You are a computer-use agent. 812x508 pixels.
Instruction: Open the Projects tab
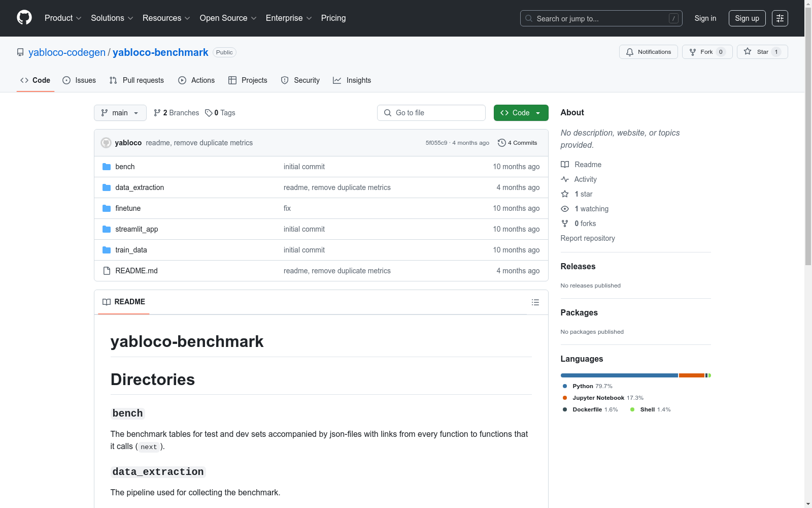[248, 80]
